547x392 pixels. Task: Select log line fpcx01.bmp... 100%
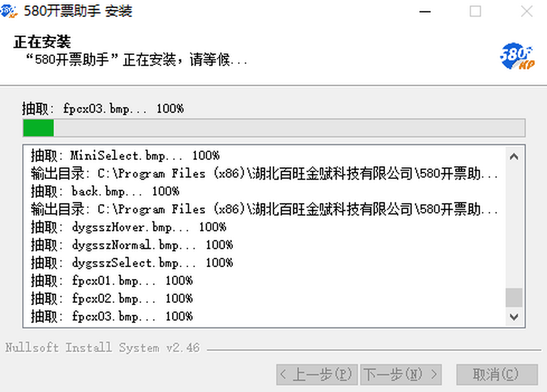pos(112,280)
